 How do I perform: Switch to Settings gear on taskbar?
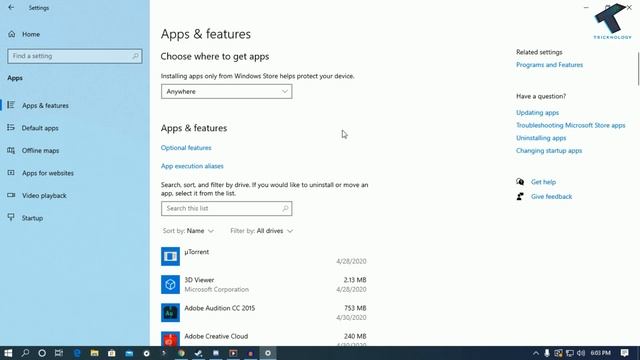[268, 353]
